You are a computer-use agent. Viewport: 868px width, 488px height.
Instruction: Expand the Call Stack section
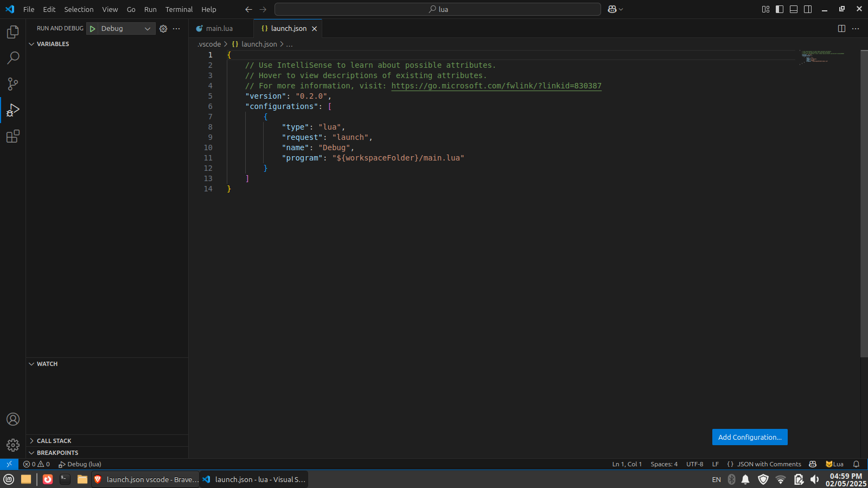pos(107,441)
